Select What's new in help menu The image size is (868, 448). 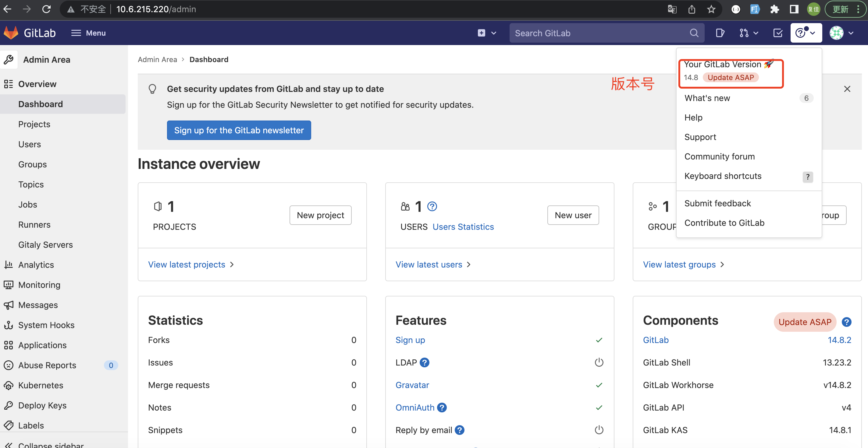tap(707, 98)
